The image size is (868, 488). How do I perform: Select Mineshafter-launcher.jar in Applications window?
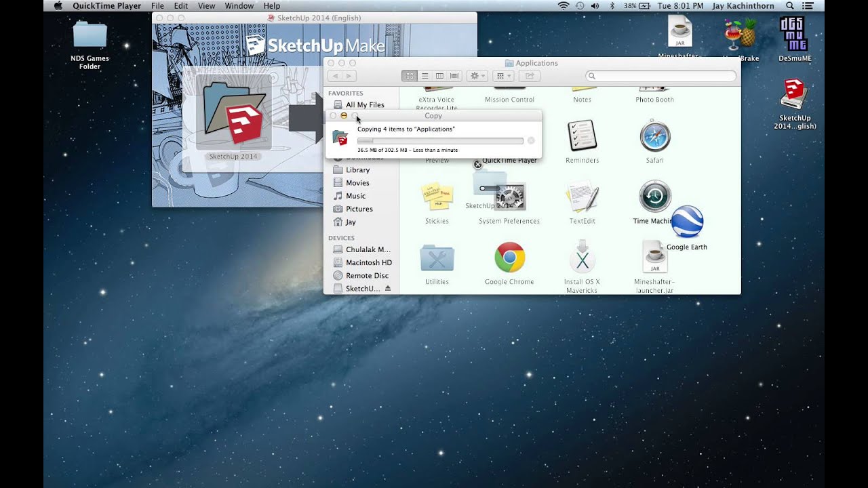pos(654,258)
